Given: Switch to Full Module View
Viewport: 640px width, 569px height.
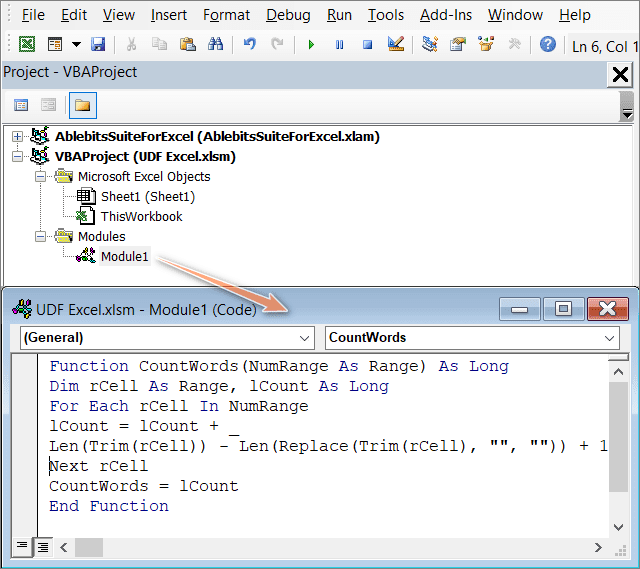Looking at the screenshot, I should tap(43, 546).
